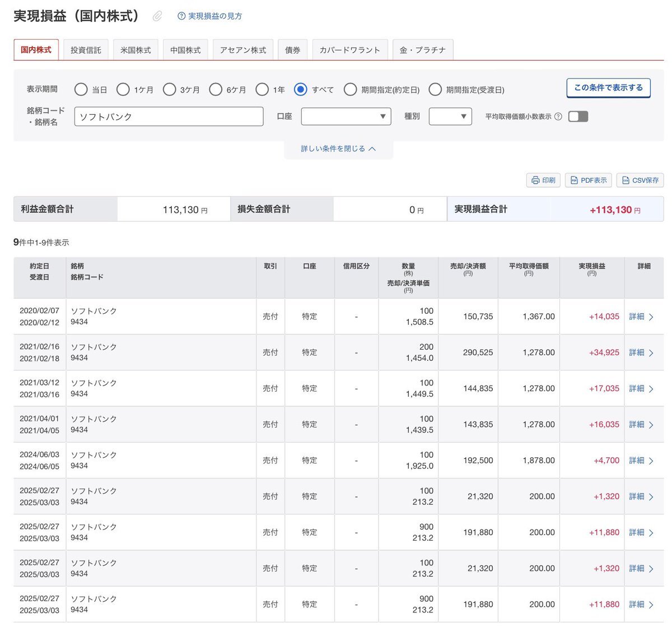
Task: Open the 実現損益の見方 help link
Action: 209,16
